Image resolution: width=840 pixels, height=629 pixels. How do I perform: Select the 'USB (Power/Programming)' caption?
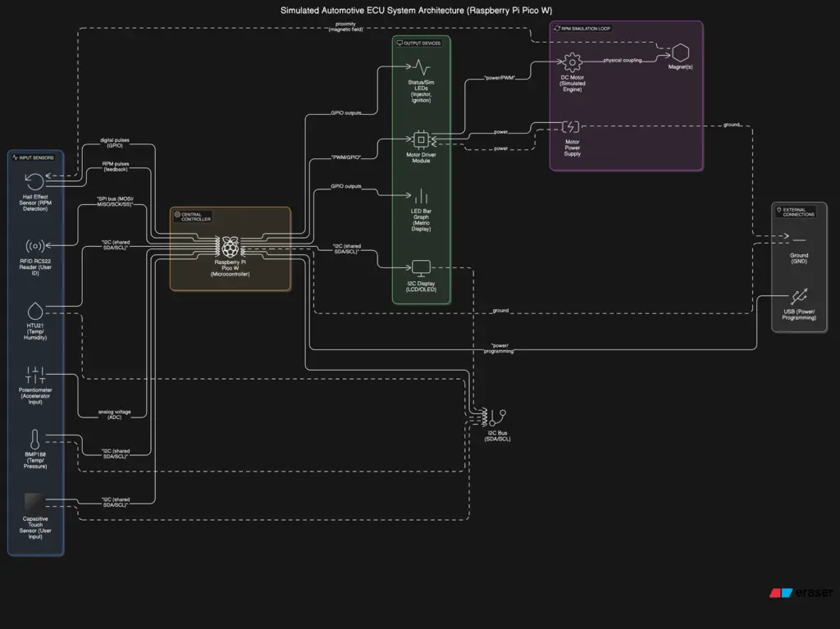point(799,315)
